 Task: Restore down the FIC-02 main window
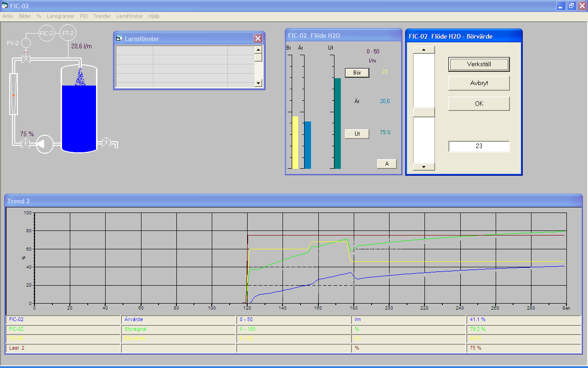tap(571, 6)
